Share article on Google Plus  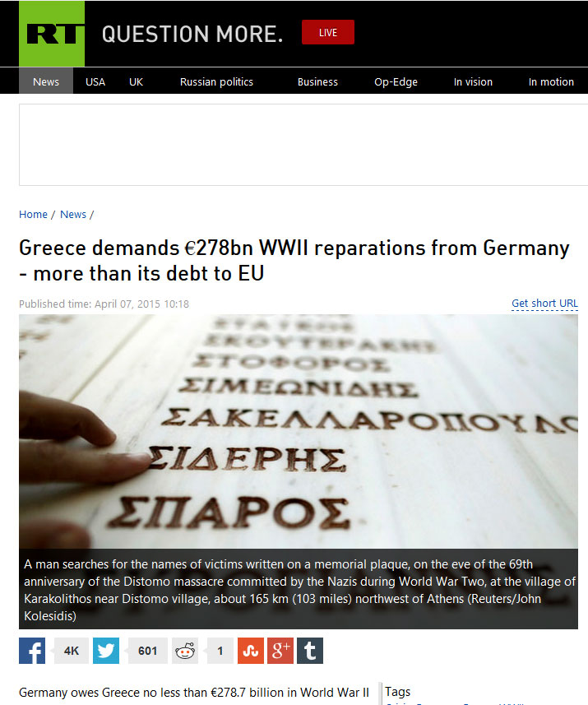[280, 651]
